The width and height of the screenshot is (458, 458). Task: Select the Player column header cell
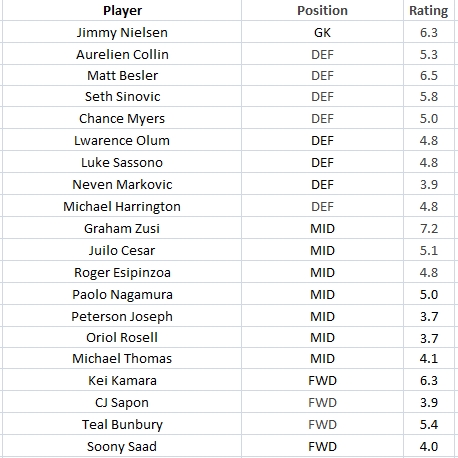[x=122, y=10]
